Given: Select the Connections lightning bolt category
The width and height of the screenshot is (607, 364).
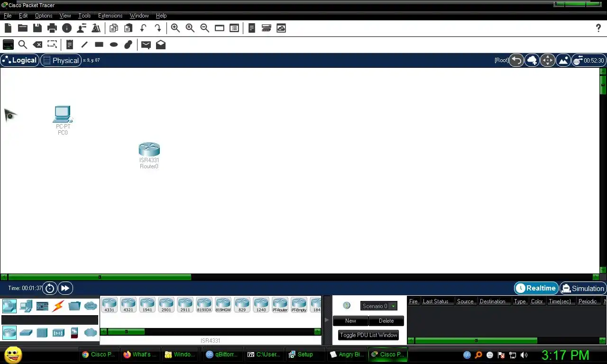Looking at the screenshot, I should [58, 306].
